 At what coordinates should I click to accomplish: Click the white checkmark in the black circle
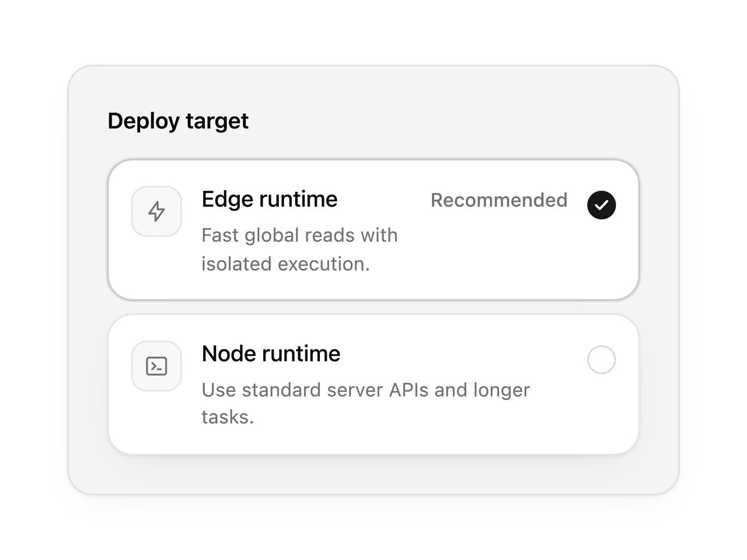[602, 205]
